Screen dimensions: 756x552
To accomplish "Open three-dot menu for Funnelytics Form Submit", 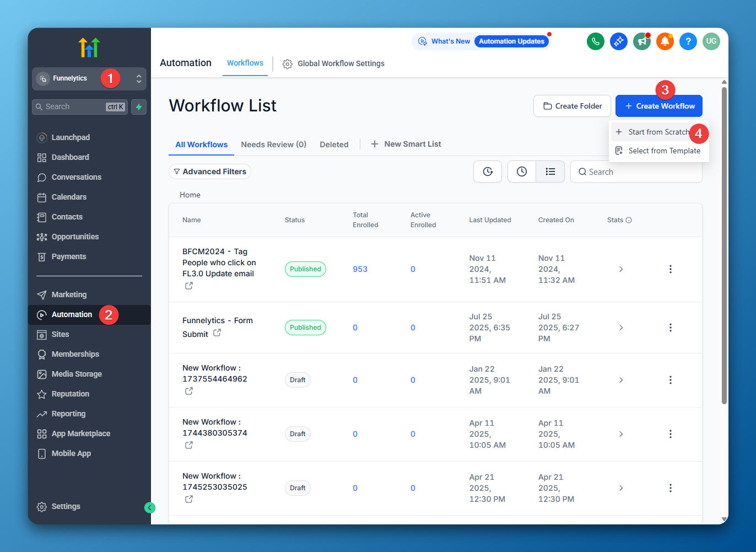I will pos(670,328).
